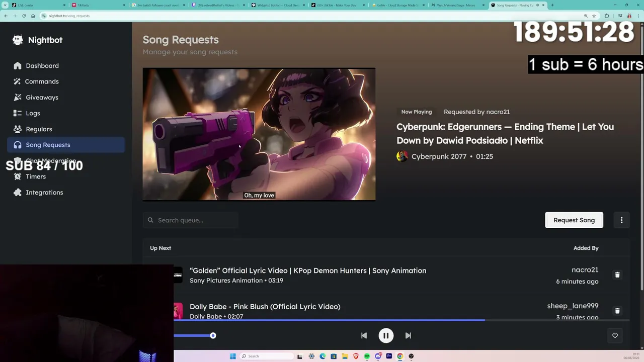Screen dimensions: 644x362
Task: Open the browser home page
Action: tap(33, 16)
